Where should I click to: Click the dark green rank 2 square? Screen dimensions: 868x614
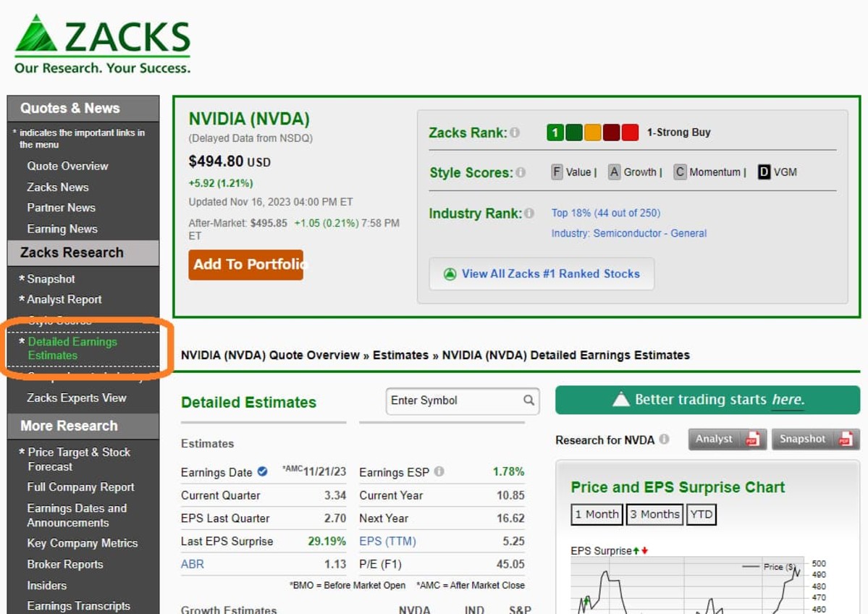pyautogui.click(x=574, y=133)
